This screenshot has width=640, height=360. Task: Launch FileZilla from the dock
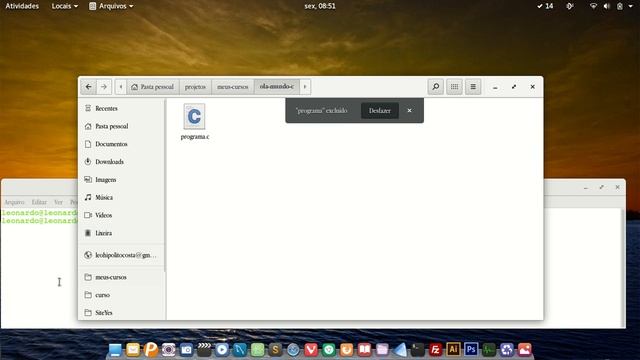[435, 349]
